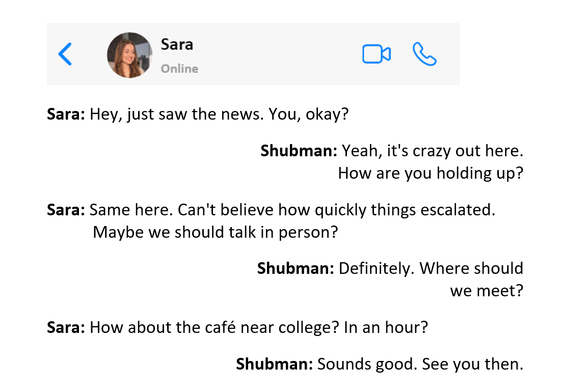This screenshot has width=562, height=392.
Task: Click the 'we meet?' line
Action: tap(487, 291)
